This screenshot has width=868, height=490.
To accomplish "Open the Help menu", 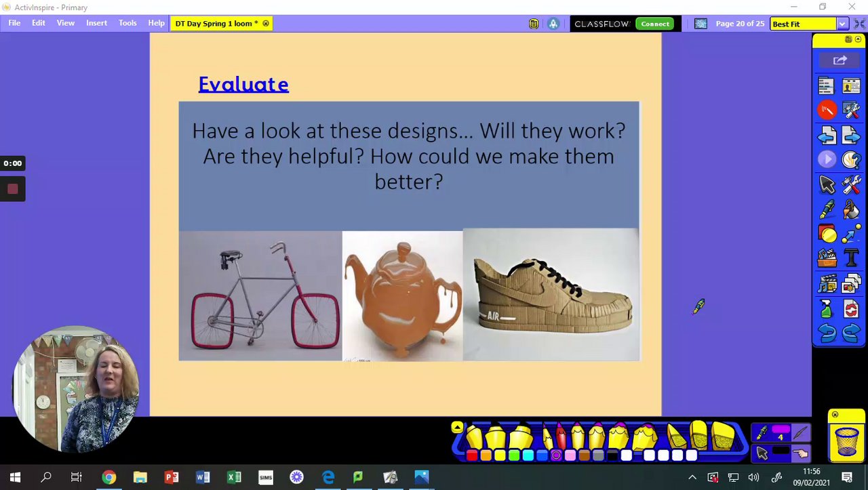I will coord(156,23).
